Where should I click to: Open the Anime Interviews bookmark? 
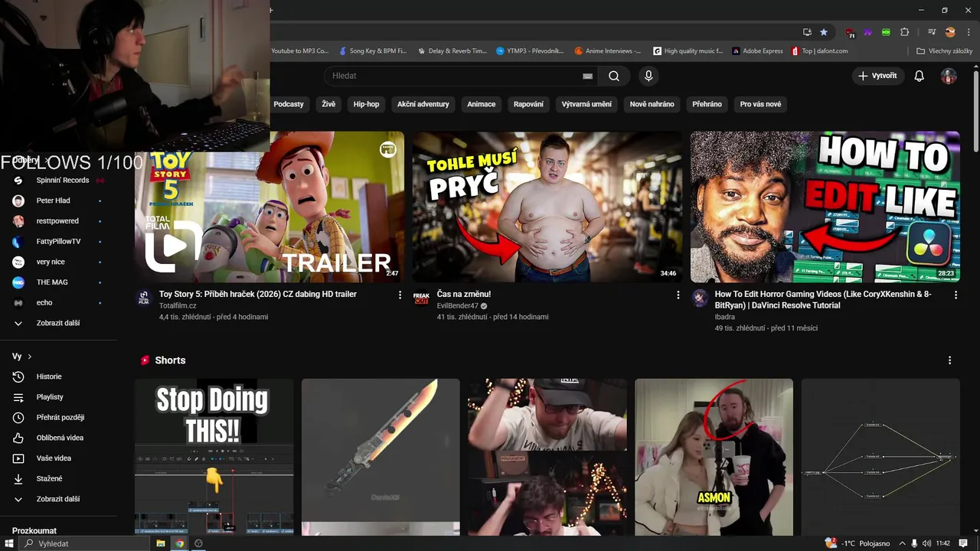pyautogui.click(x=608, y=51)
